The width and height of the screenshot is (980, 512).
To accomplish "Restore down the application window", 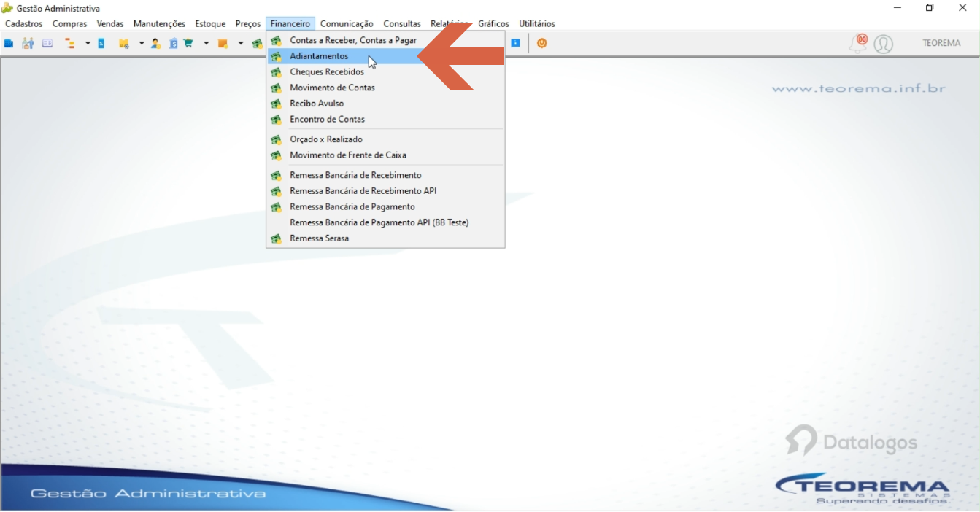I will click(x=930, y=8).
